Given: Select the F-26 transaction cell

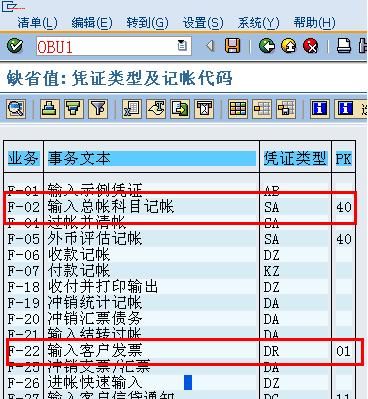Looking at the screenshot, I should [23, 383].
